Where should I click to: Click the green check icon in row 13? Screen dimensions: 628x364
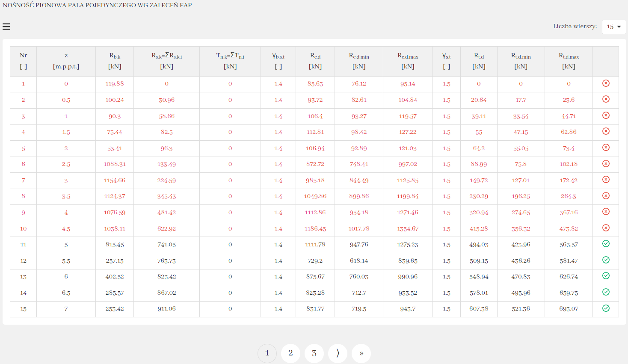point(606,276)
